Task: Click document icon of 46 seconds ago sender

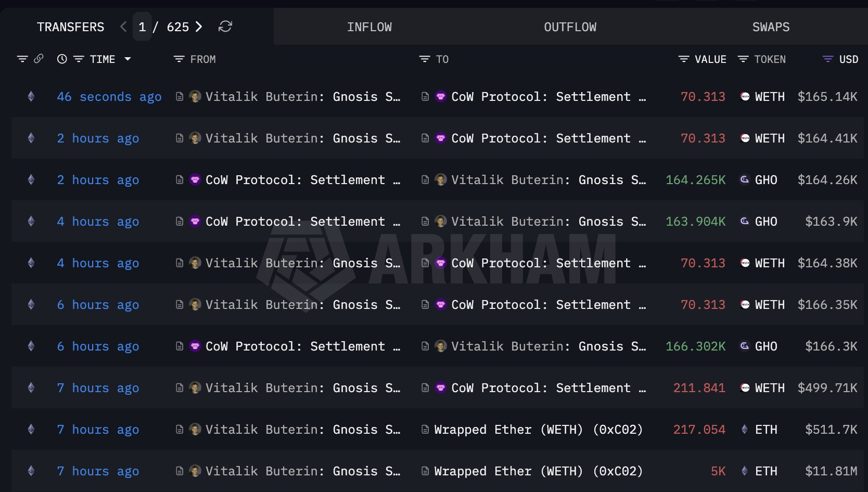Action: pyautogui.click(x=180, y=97)
